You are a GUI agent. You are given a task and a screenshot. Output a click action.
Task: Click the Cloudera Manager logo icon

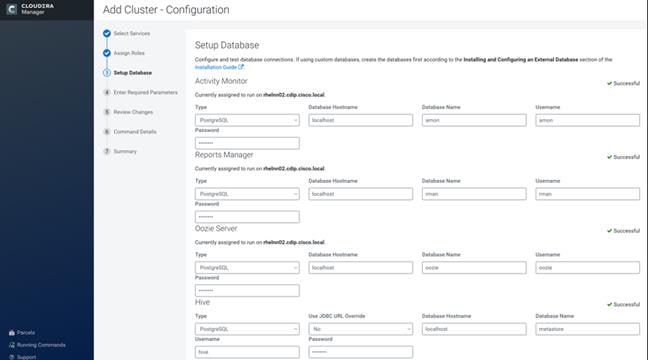[12, 9]
